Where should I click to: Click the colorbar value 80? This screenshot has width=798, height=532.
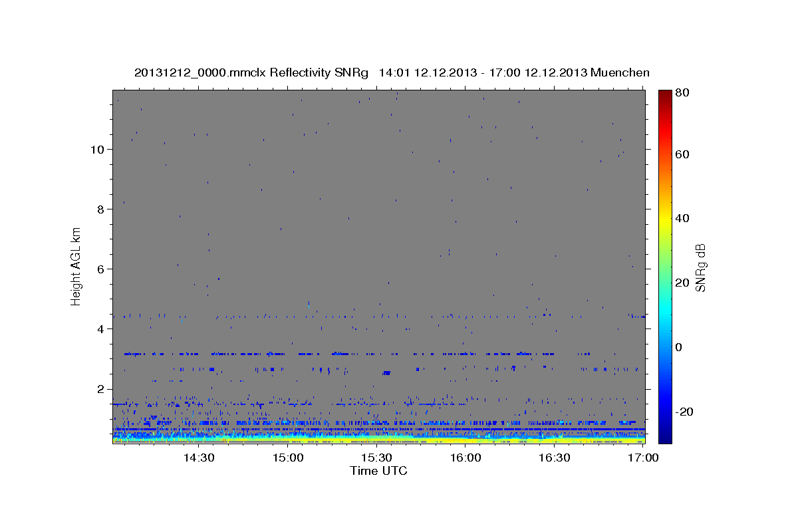point(682,93)
